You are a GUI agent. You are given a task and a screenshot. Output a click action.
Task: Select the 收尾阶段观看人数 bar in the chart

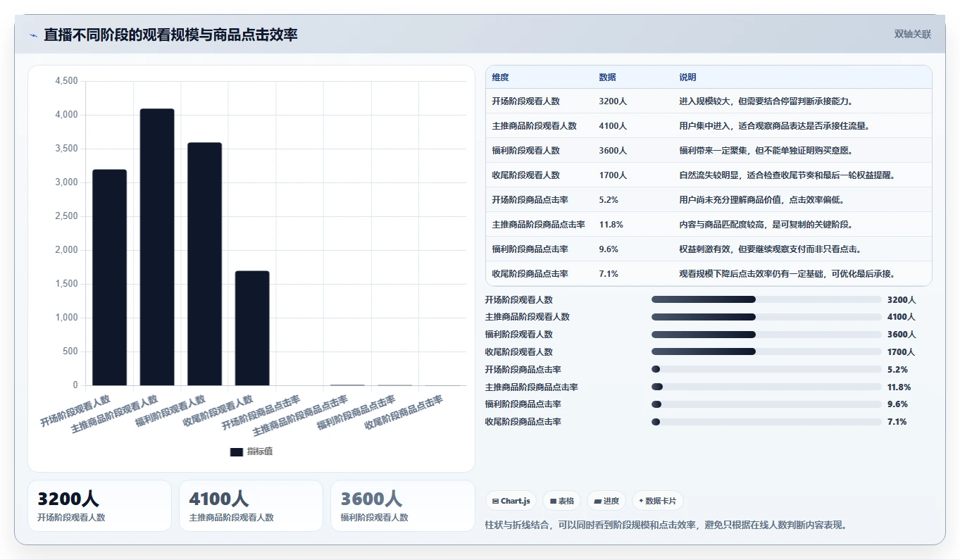[252, 328]
